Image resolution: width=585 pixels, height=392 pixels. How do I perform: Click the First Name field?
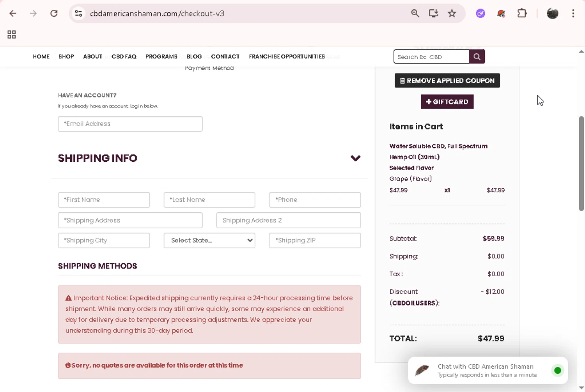(x=104, y=200)
